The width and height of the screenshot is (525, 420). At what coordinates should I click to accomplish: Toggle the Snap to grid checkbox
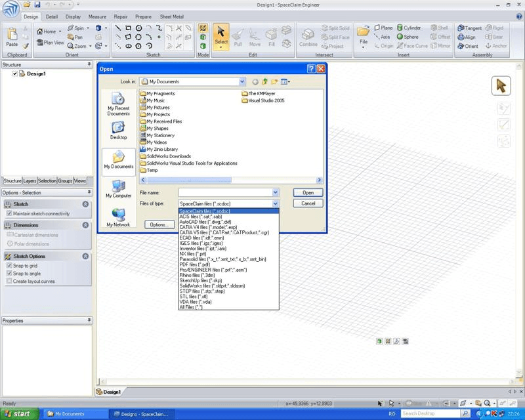pos(9,265)
